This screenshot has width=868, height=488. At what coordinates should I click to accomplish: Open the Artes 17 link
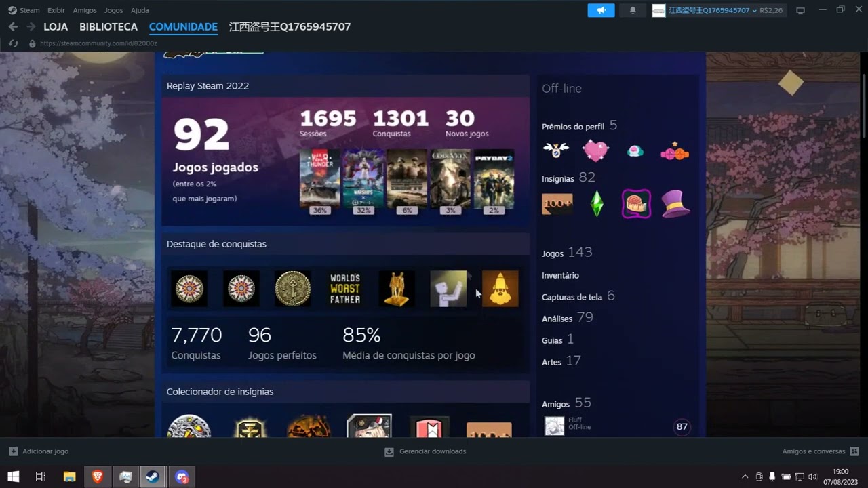point(561,361)
